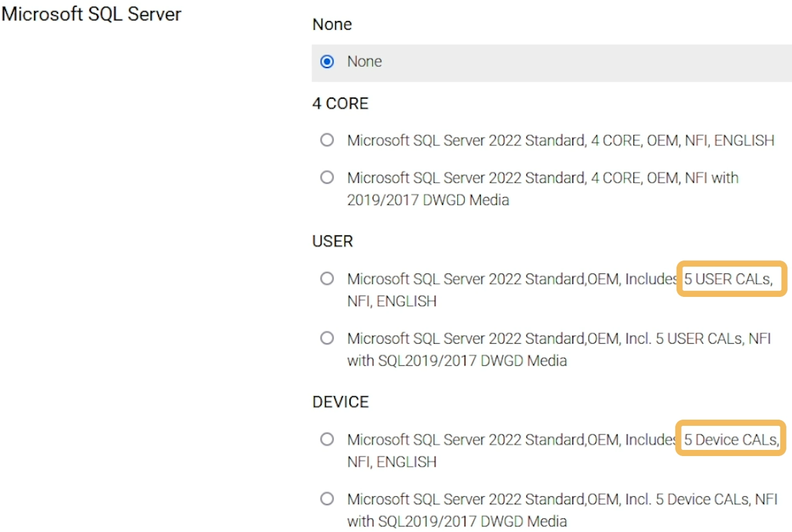Select the None radio button
Screen dimensions: 792x532
coord(327,61)
